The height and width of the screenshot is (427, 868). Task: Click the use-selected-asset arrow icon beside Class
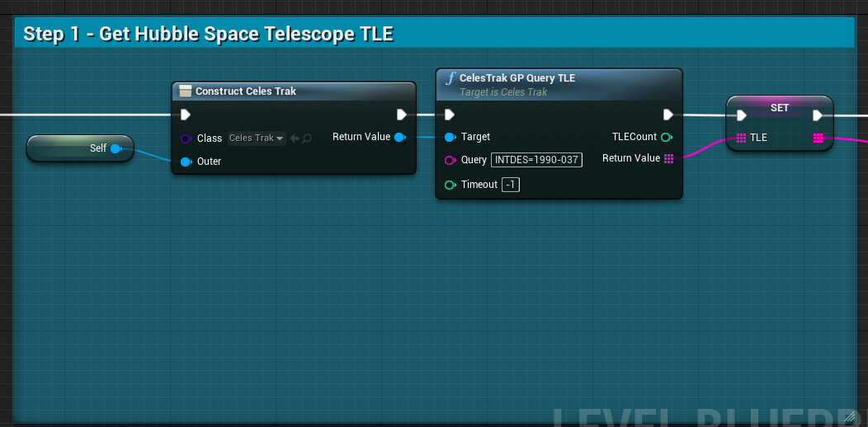coord(295,138)
